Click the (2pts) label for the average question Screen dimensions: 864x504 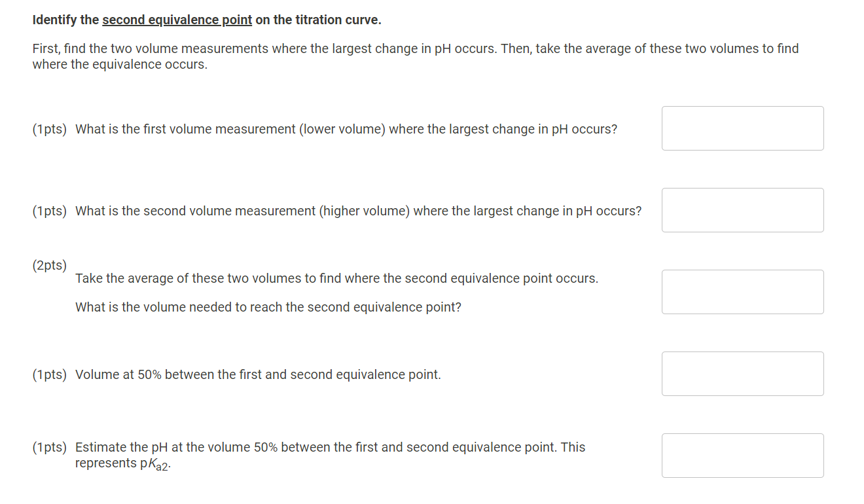(50, 265)
